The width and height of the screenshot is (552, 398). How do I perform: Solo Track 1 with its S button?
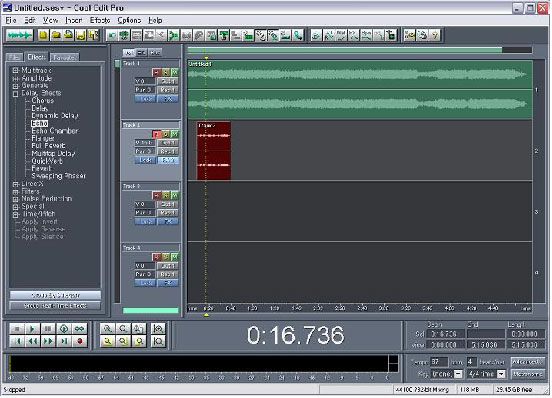165,72
